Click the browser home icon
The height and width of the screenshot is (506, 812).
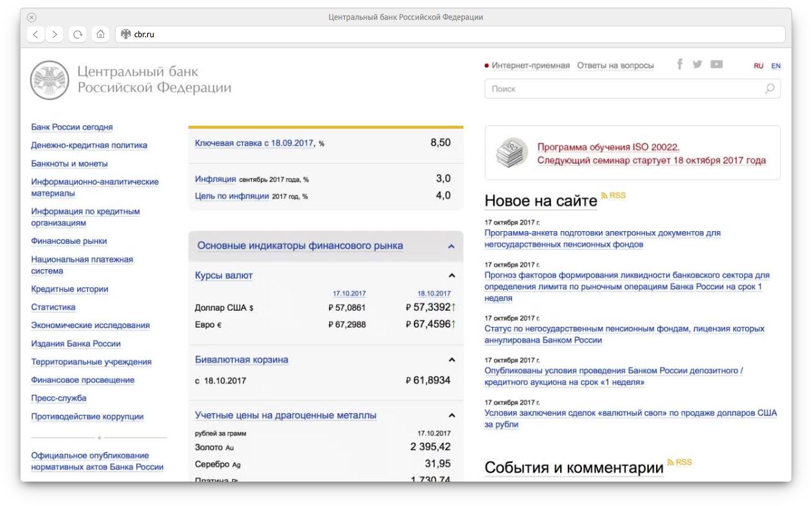[x=100, y=34]
